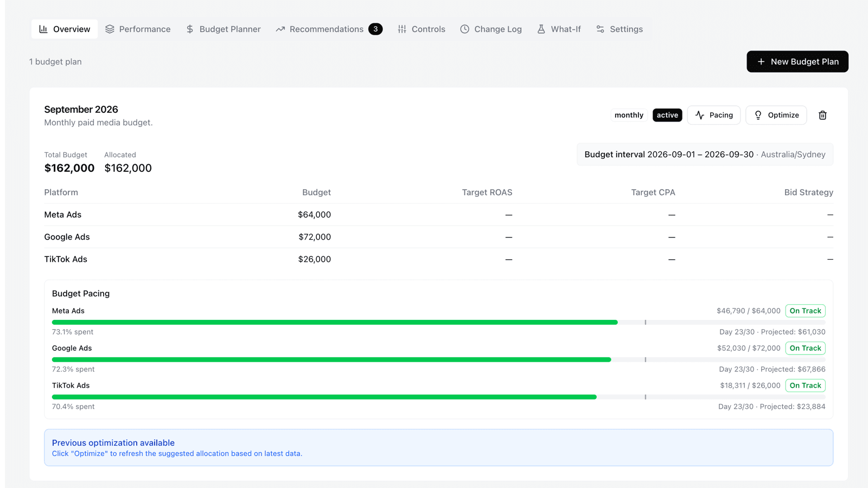Click the Total Budget $162,000 value
The height and width of the screenshot is (488, 868).
[x=69, y=168]
